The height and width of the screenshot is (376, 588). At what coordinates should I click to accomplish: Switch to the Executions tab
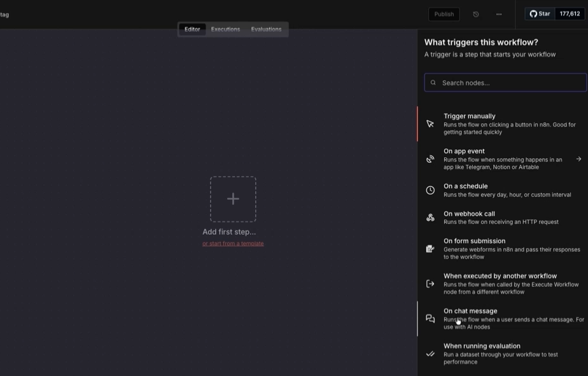coord(225,29)
